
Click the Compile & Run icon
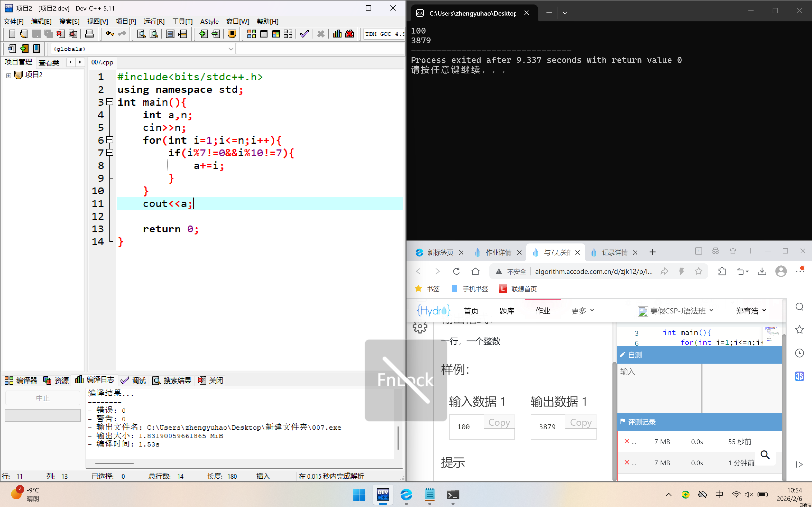(276, 34)
